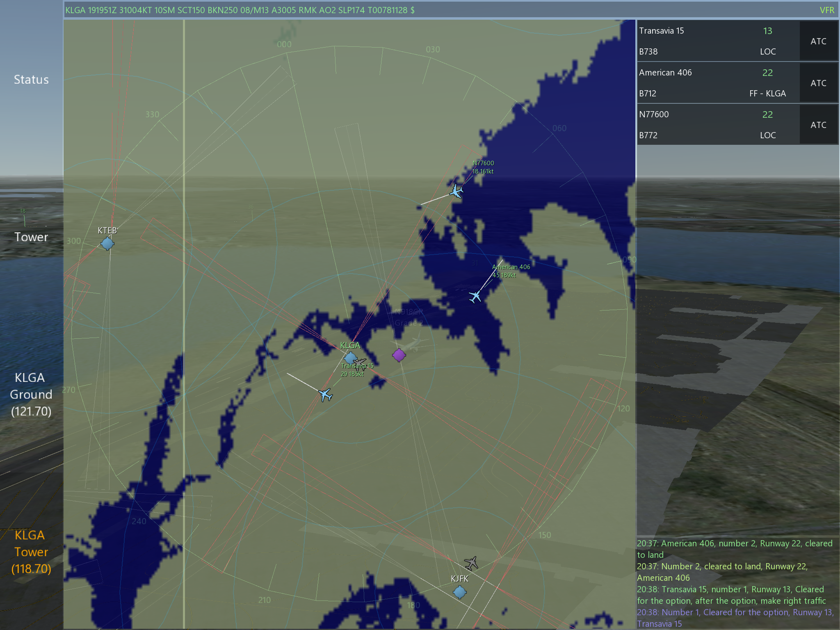840x630 pixels.
Task: Open the Status panel
Action: [x=31, y=80]
